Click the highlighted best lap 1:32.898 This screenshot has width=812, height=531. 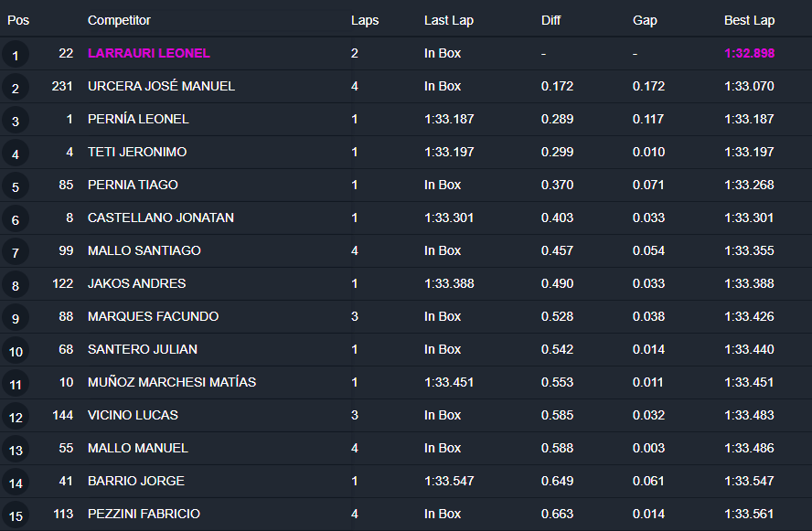click(749, 53)
